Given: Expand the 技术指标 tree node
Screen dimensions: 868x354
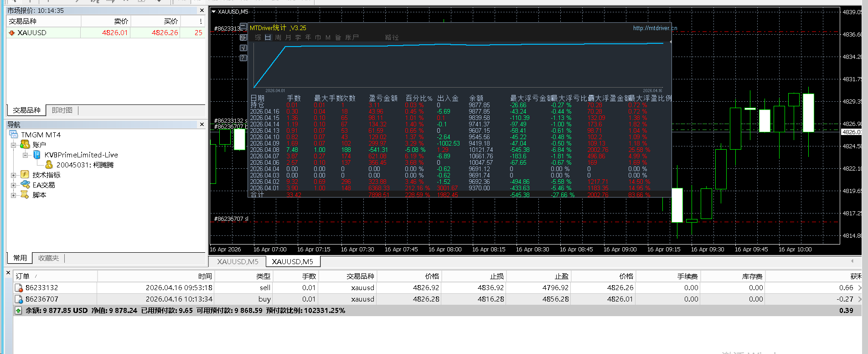Looking at the screenshot, I should click(x=14, y=175).
